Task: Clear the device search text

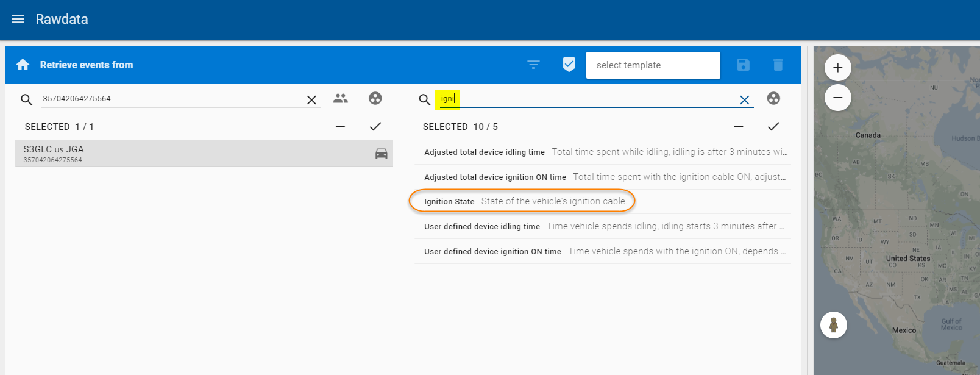Action: 311,100
